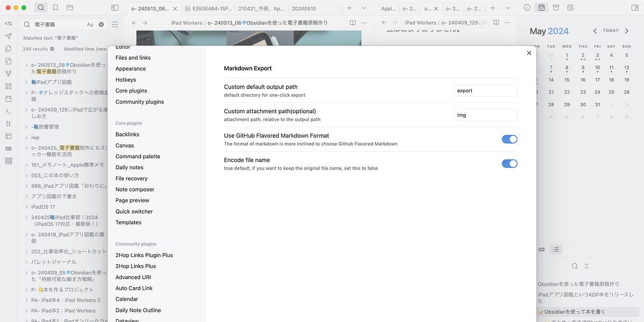Toggle Match case Aa in search
Image resolution: width=644 pixels, height=322 pixels.
point(90,25)
